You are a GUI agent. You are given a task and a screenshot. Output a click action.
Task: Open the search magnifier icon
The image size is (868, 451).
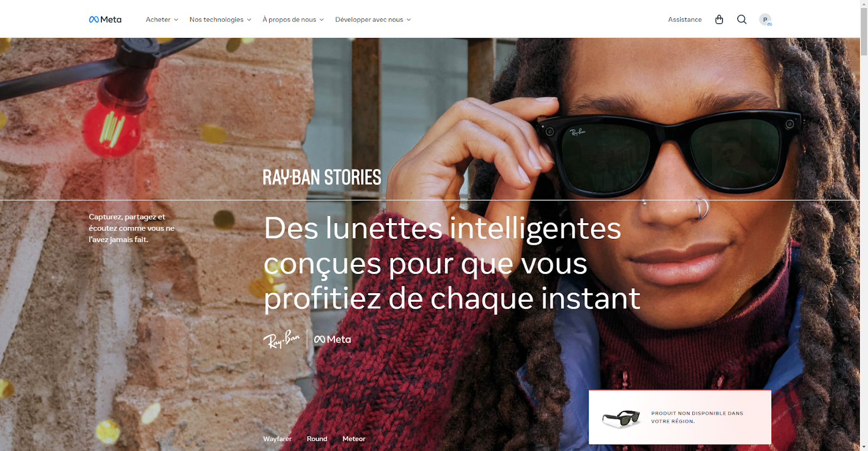pyautogui.click(x=742, y=20)
